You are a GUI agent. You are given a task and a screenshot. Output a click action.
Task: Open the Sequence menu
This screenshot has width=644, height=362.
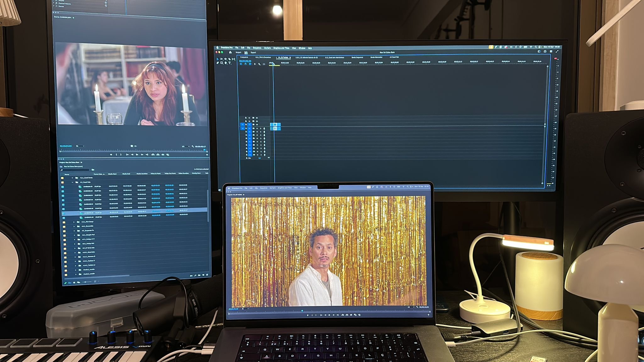pyautogui.click(x=257, y=48)
